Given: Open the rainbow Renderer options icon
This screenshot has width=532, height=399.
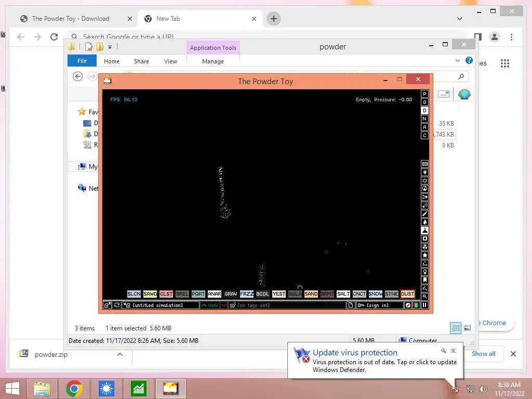Looking at the screenshot, I should coord(416,305).
